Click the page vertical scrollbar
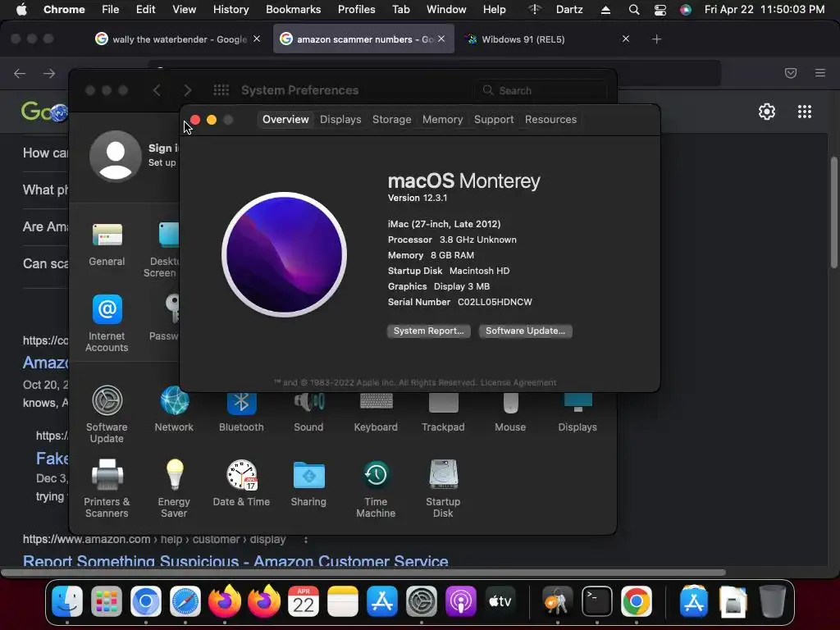 coord(834,212)
